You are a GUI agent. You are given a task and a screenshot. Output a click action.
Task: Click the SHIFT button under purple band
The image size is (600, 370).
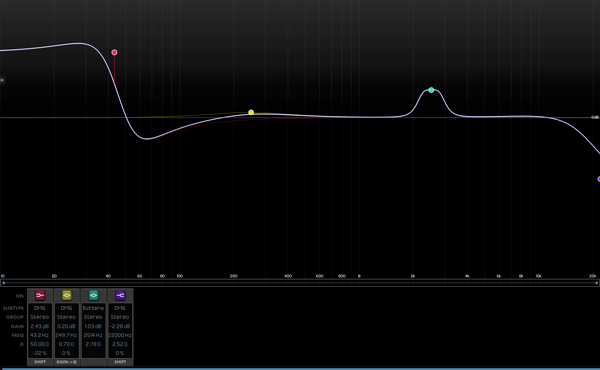click(x=120, y=362)
